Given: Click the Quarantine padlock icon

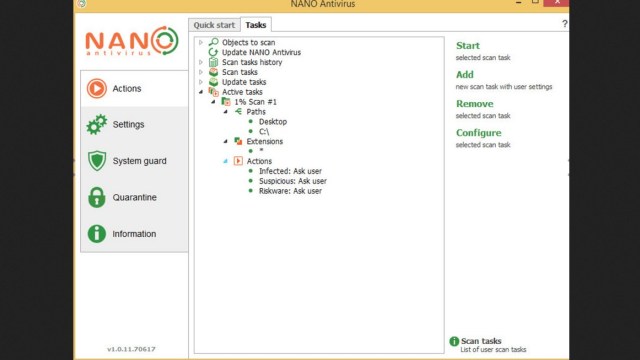Looking at the screenshot, I should pos(97,197).
